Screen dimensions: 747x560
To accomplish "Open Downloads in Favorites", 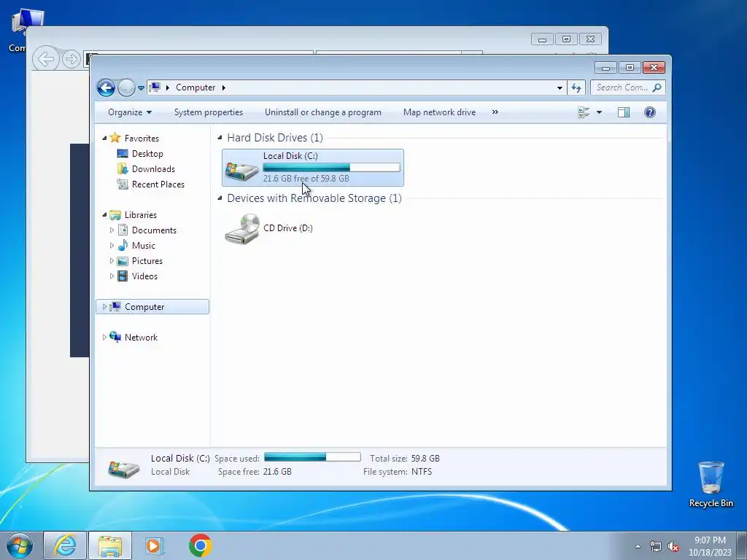I will point(153,169).
